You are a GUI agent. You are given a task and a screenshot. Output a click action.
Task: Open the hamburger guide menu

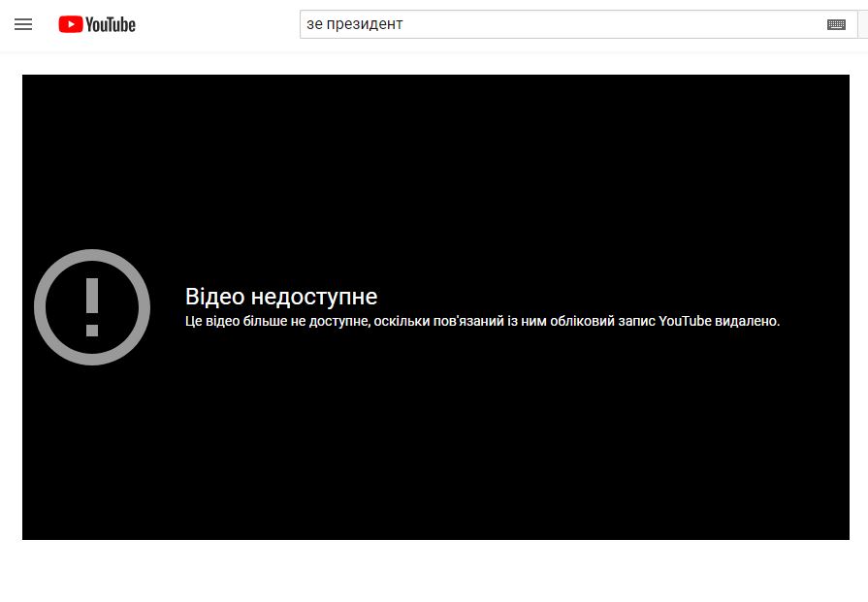point(23,24)
